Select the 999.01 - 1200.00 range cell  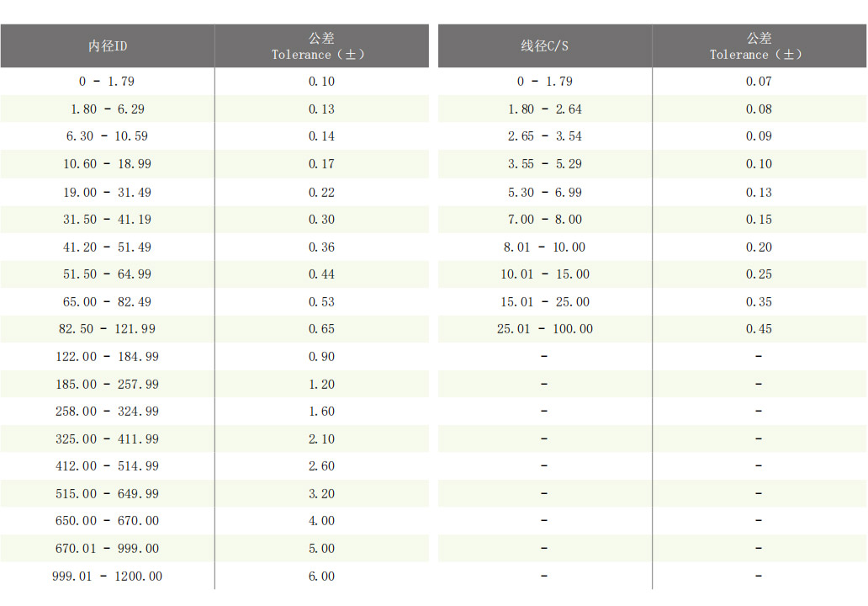click(x=107, y=577)
